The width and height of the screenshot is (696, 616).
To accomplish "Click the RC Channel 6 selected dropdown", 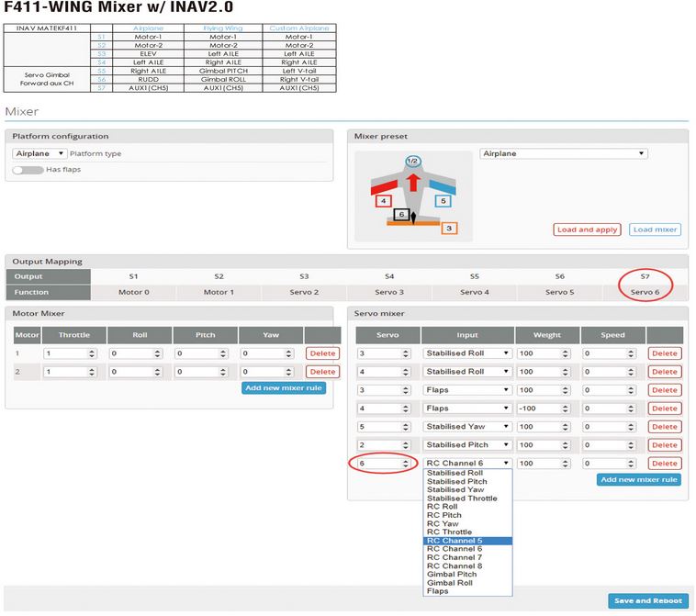I will coord(467,464).
